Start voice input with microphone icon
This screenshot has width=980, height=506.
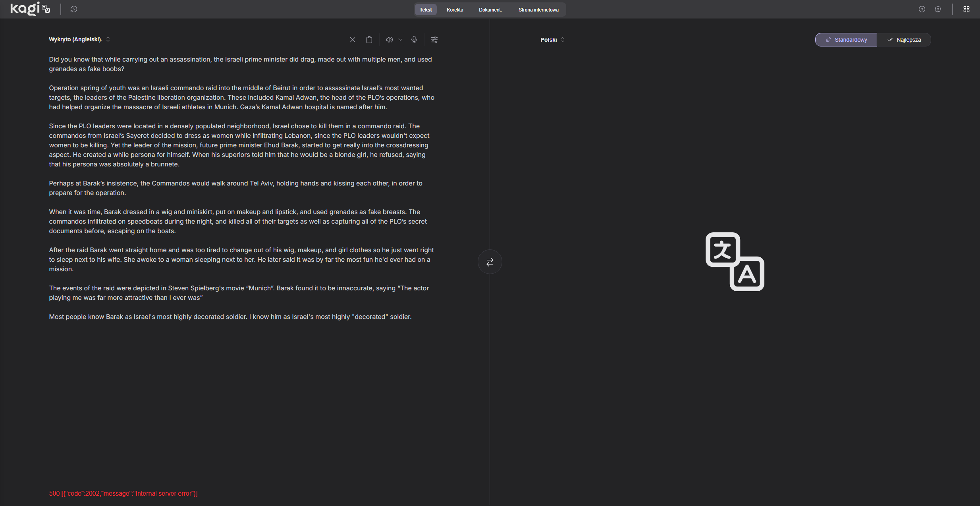point(414,40)
